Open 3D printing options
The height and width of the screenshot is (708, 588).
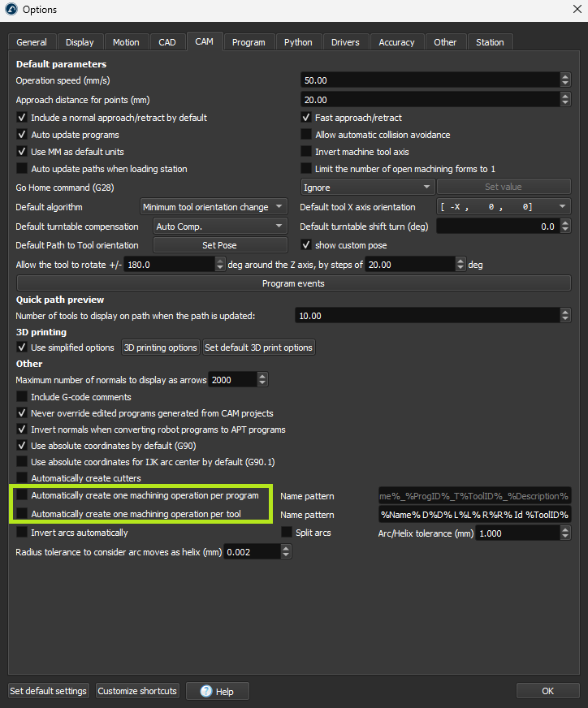[160, 348]
